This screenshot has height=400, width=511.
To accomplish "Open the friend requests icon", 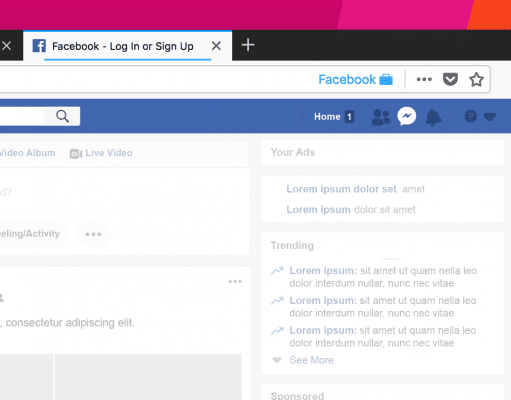I will pos(381,117).
